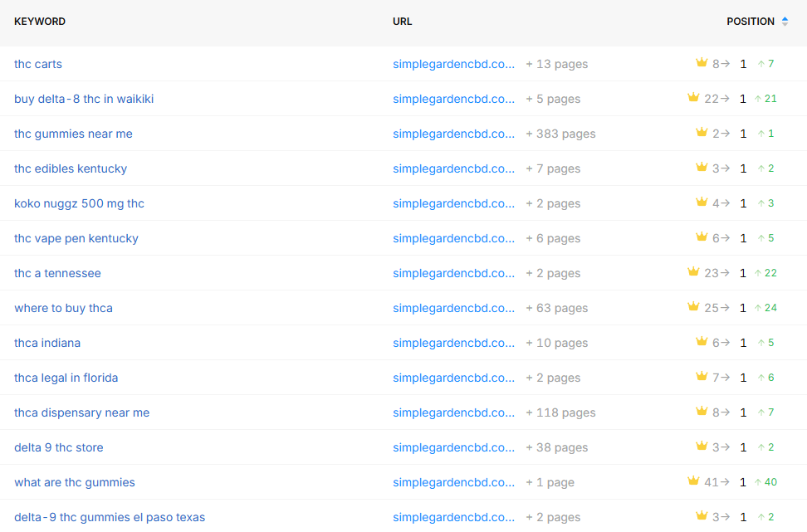
Task: Click the crown icon in the thc carts row
Action: click(x=702, y=62)
